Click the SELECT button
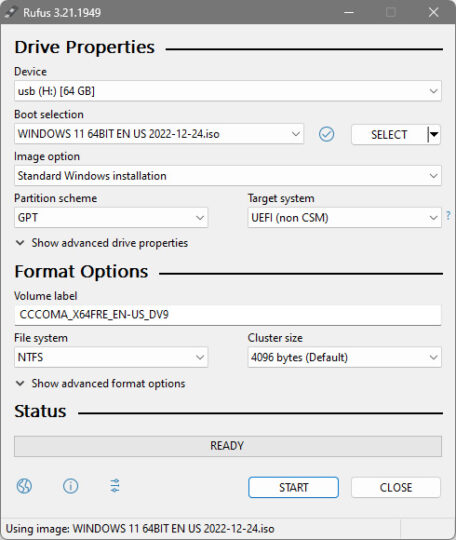The width and height of the screenshot is (456, 540). [x=389, y=134]
